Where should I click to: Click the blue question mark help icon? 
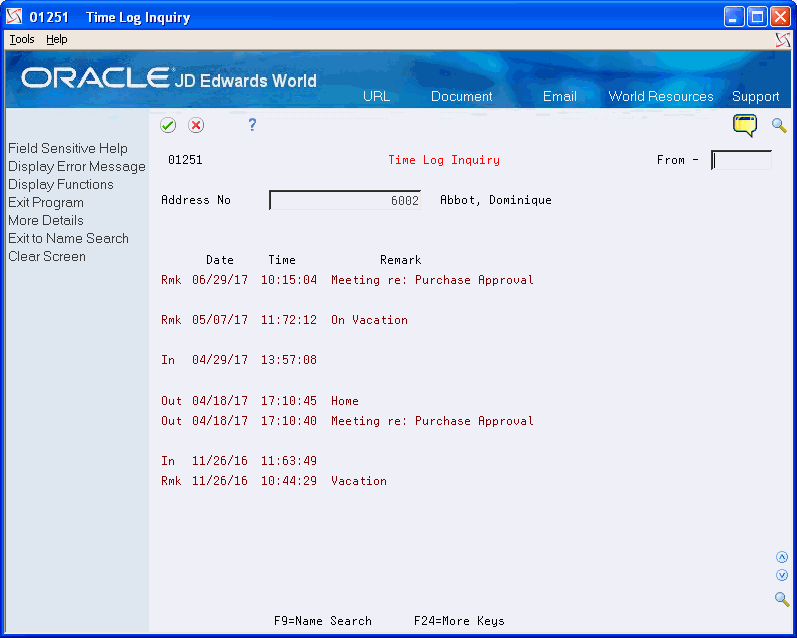tap(252, 125)
